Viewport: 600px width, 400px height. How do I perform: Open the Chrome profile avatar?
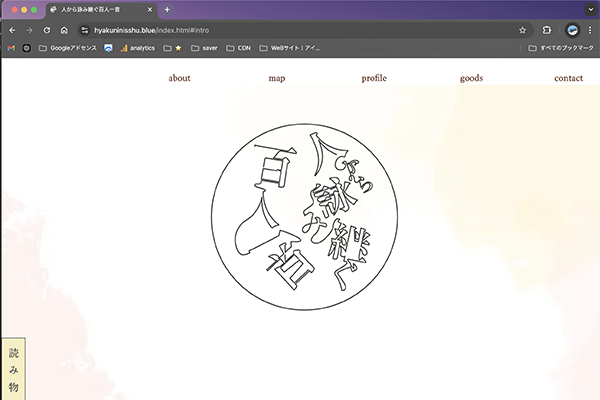(572, 30)
